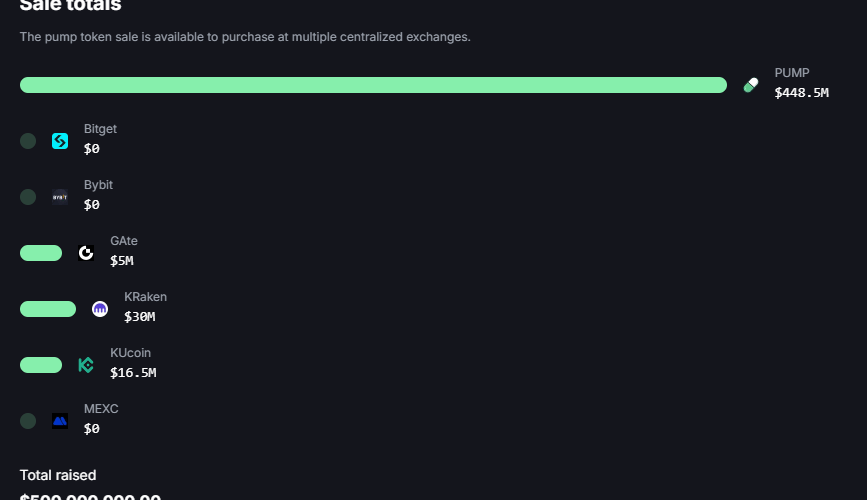Click the MEXC exchange logo
The image size is (867, 500).
[60, 421]
